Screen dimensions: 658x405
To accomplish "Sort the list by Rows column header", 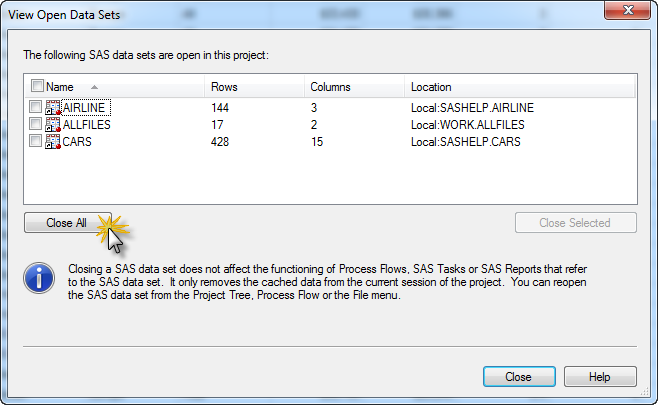I will tap(250, 87).
